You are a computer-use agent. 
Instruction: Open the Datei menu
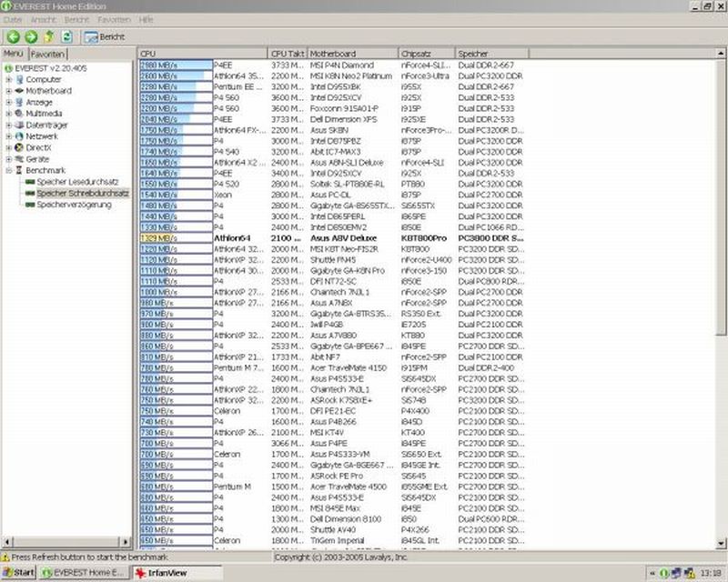(13, 19)
